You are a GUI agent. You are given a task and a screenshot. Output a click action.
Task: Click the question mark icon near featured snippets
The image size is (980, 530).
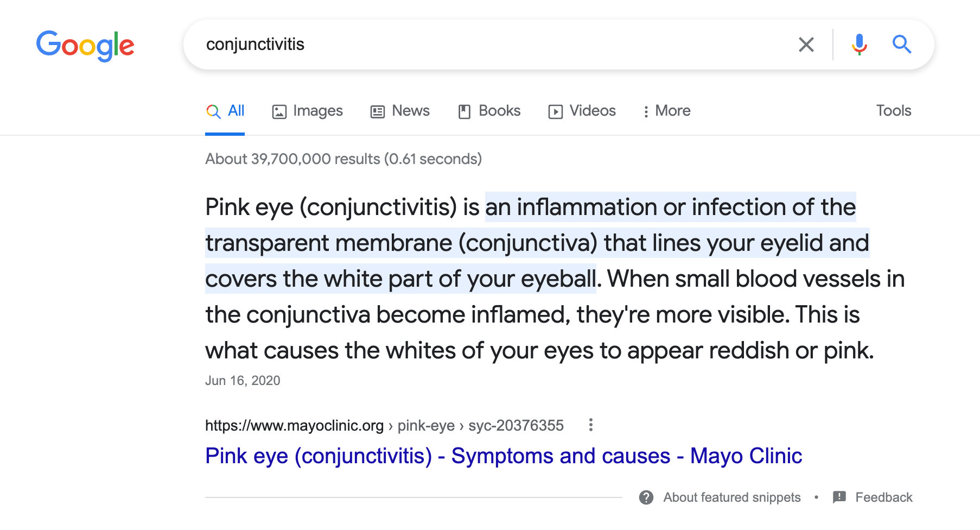pos(647,497)
